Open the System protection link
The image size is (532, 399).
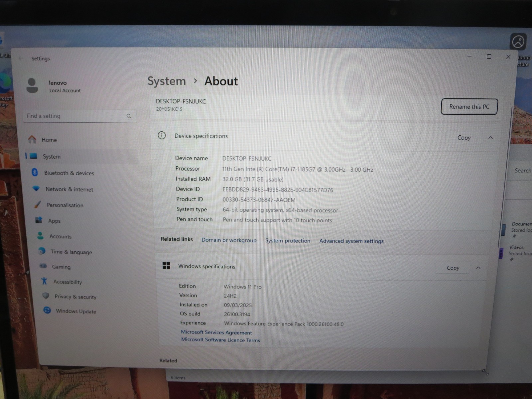point(288,241)
